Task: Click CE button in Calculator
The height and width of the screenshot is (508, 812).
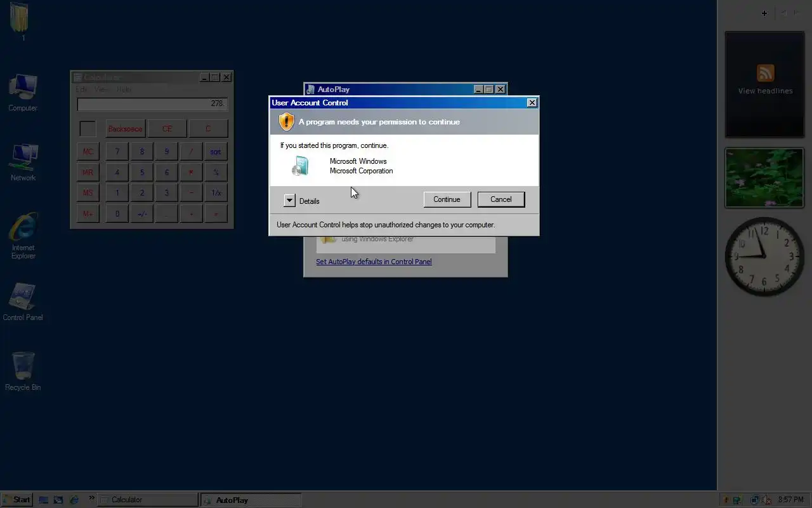Action: [x=167, y=129]
